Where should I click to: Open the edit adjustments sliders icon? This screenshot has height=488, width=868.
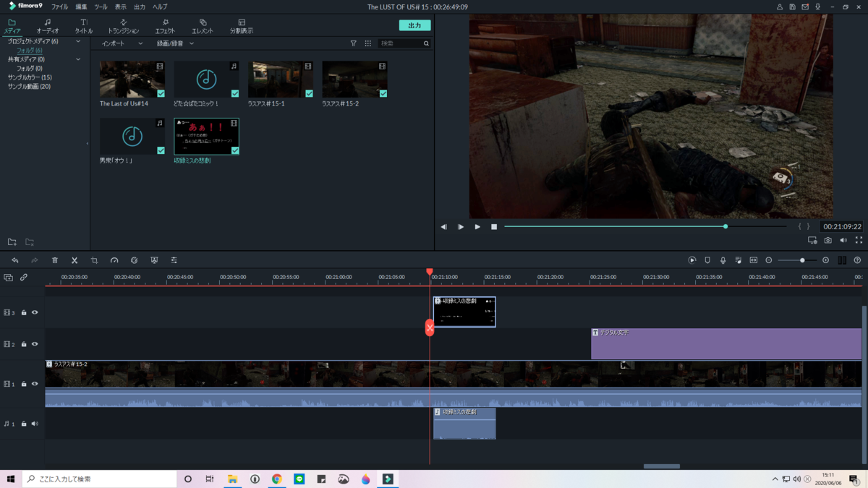click(174, 260)
